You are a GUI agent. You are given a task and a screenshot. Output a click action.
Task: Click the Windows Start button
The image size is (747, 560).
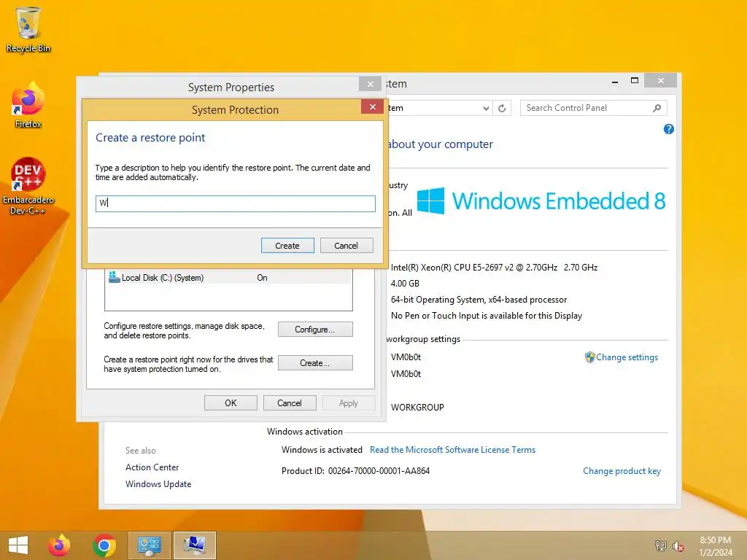coord(18,545)
